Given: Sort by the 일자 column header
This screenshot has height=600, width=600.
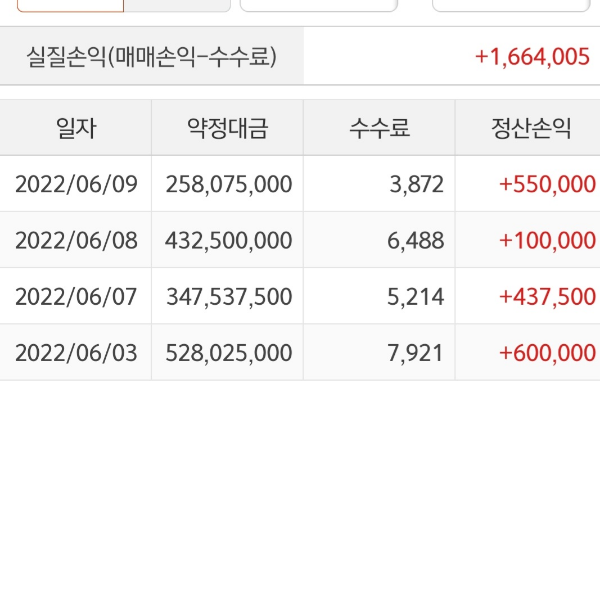Looking at the screenshot, I should [76, 128].
